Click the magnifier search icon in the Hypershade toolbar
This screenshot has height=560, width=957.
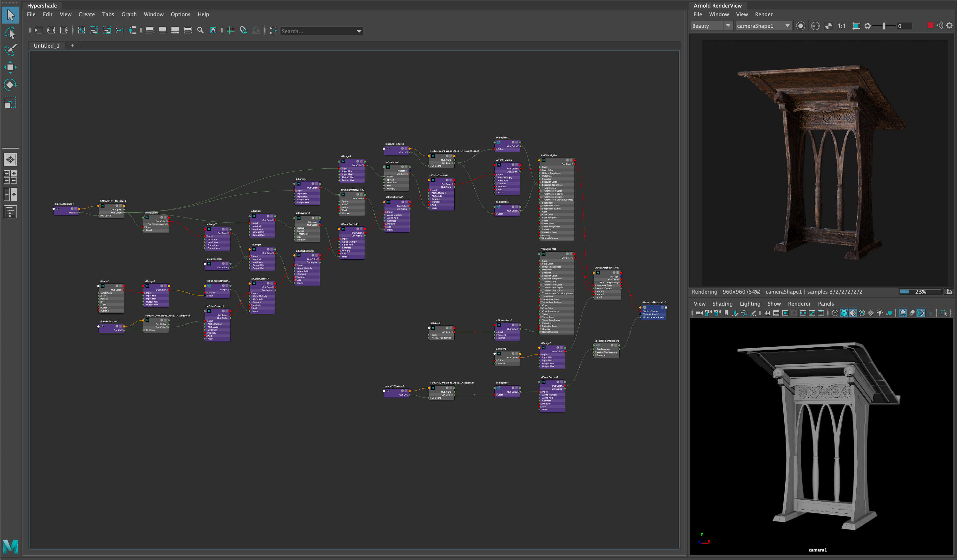pyautogui.click(x=201, y=30)
